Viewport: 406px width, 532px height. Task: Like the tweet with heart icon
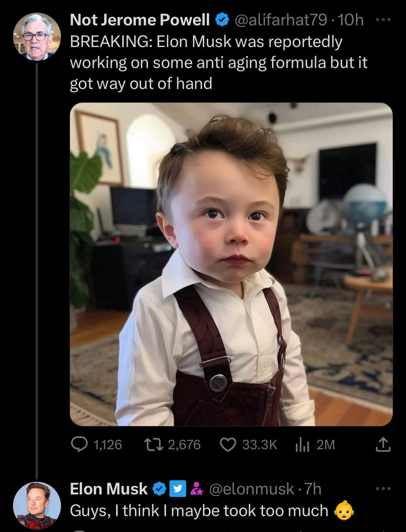pos(227,444)
